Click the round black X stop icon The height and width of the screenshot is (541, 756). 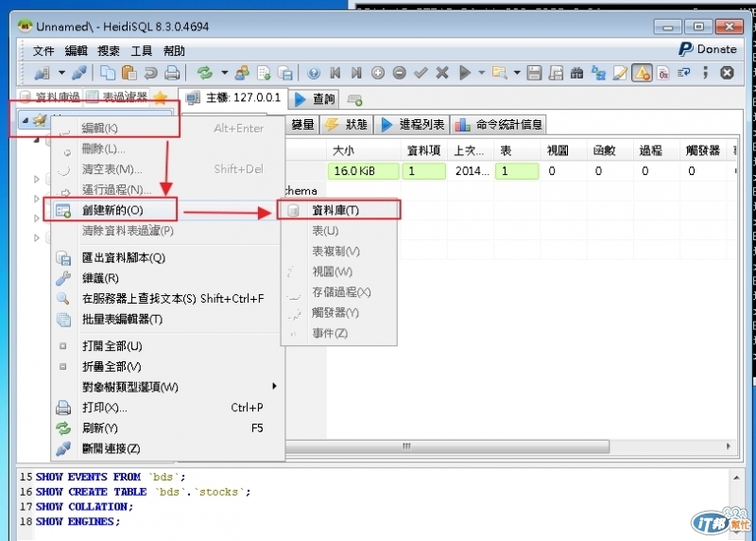(x=727, y=73)
